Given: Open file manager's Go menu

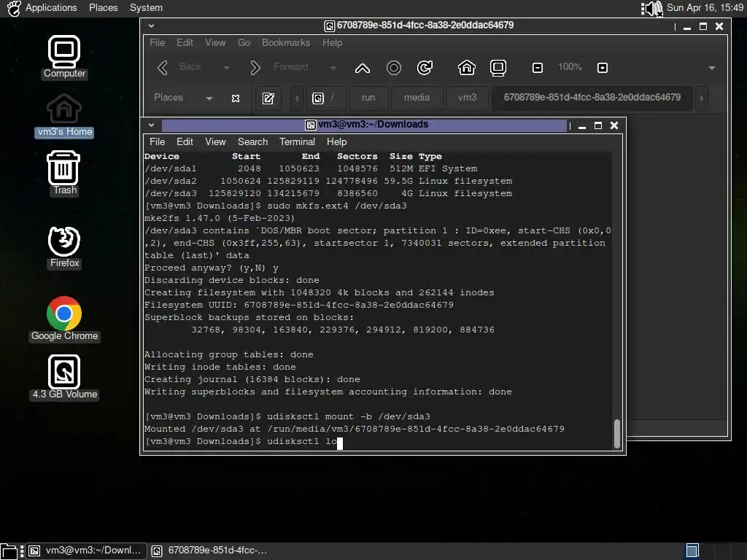Looking at the screenshot, I should pyautogui.click(x=244, y=43).
